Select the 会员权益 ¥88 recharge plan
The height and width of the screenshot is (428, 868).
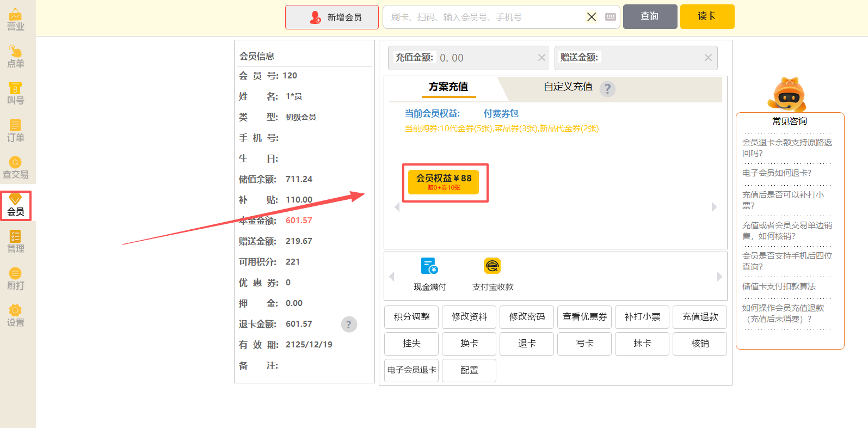pyautogui.click(x=444, y=182)
